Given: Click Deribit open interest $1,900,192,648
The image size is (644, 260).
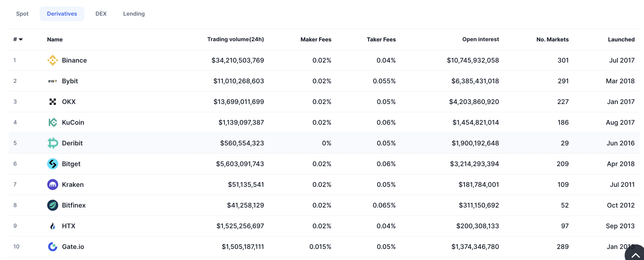Looking at the screenshot, I should click(x=475, y=143).
